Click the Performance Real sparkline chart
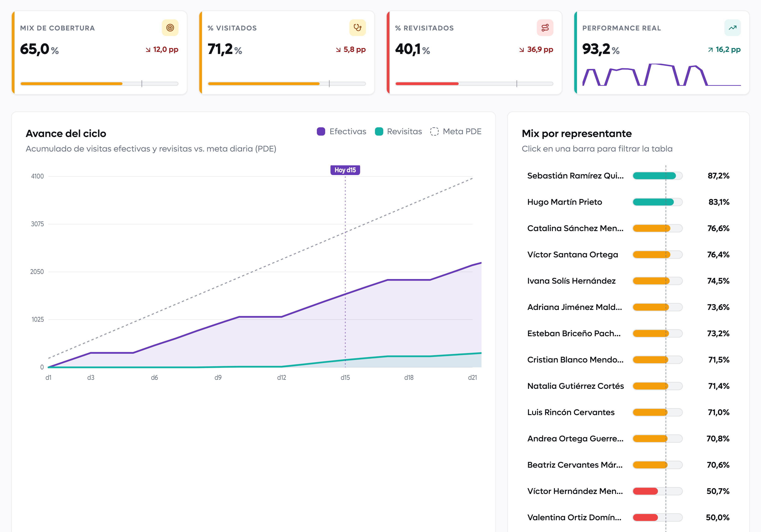761x532 pixels. point(662,74)
